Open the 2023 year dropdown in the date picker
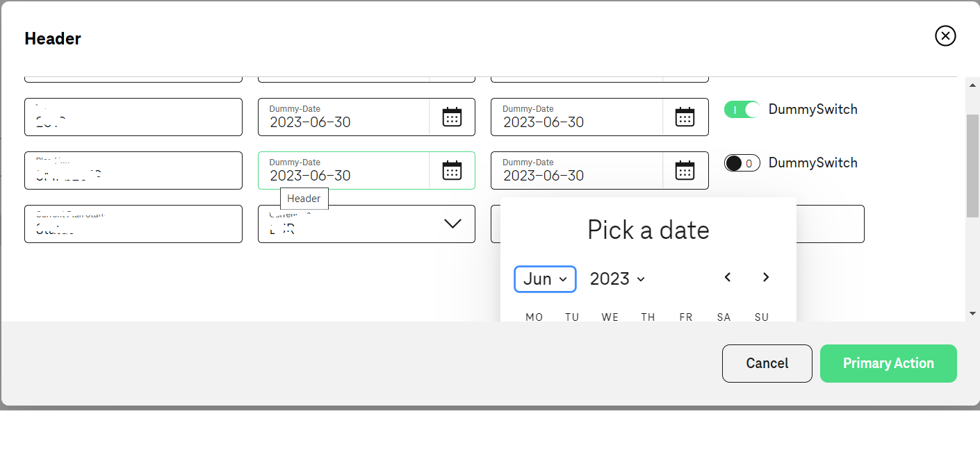 [x=616, y=278]
